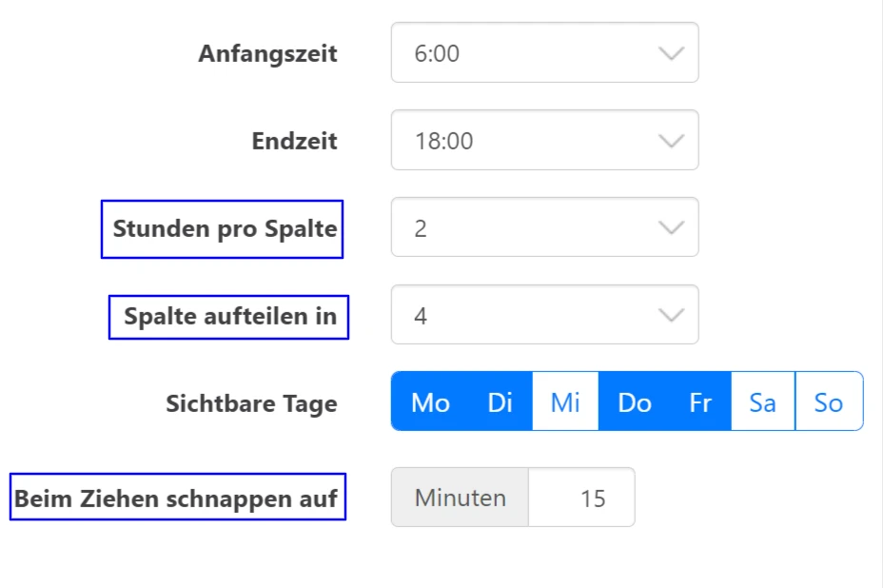Click the chevron arrow in Anfangszeit field

(672, 53)
